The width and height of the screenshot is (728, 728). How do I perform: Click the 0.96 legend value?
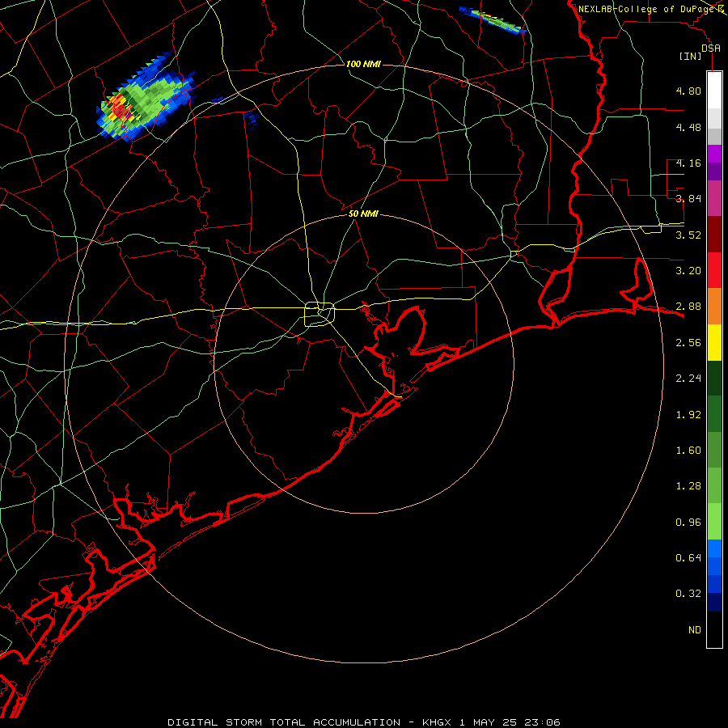[688, 522]
